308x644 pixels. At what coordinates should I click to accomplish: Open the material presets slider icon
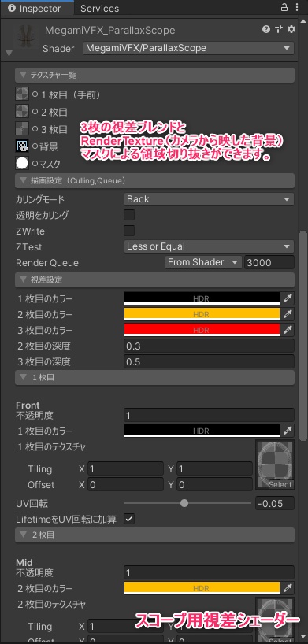[x=279, y=29]
